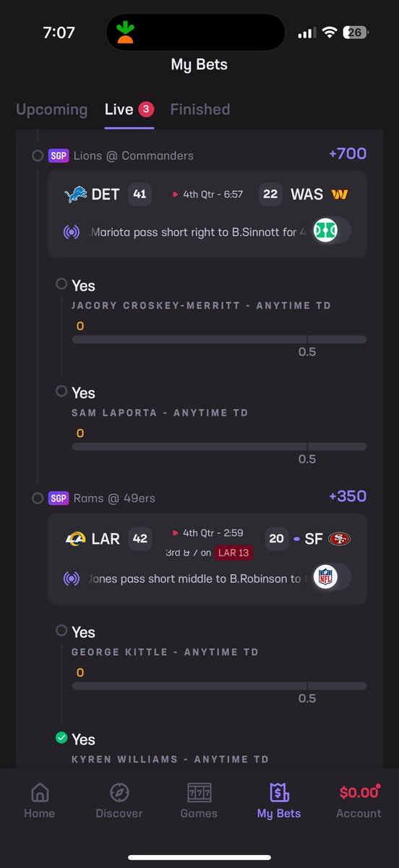Viewport: 399px width, 868px height.
Task: Tap George Kittle anytime TD progress bar
Action: point(219,686)
